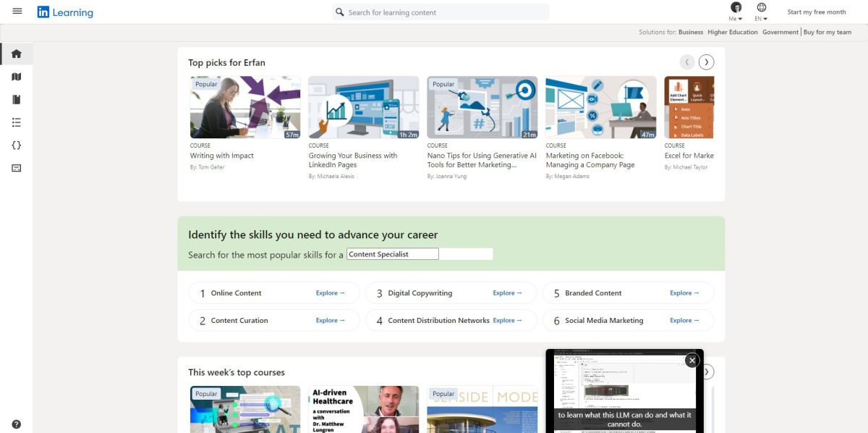Open the EN language dropdown

(761, 19)
